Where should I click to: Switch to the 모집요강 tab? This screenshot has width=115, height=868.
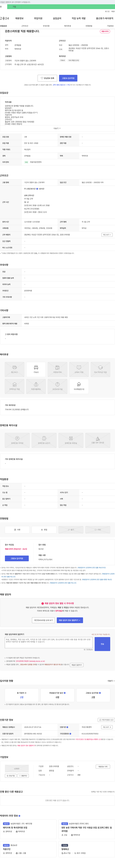pyautogui.click(x=3, y=26)
